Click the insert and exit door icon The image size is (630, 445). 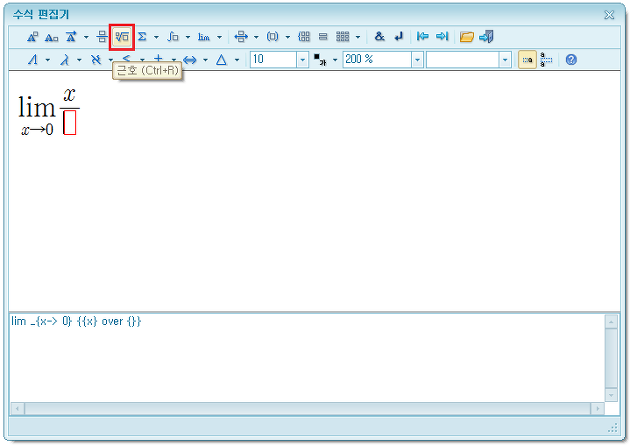pyautogui.click(x=486, y=37)
